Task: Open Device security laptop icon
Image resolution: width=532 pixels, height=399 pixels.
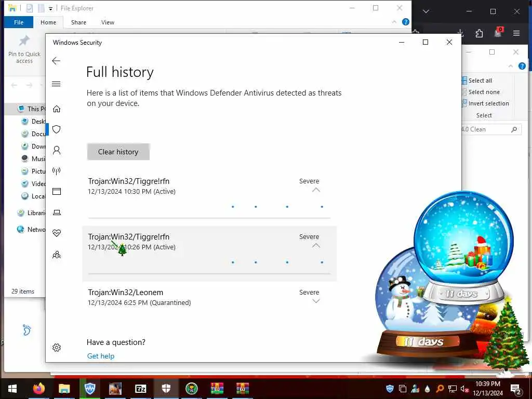Action: [57, 212]
